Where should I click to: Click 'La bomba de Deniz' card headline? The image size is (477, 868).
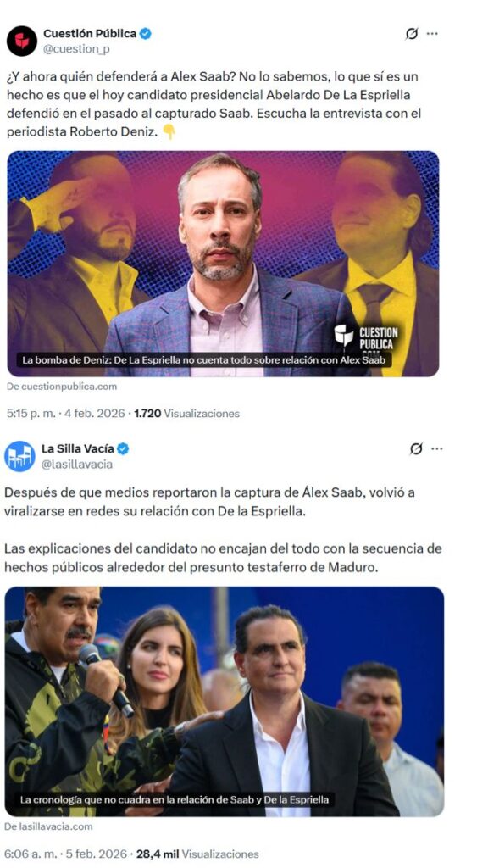[x=203, y=359]
